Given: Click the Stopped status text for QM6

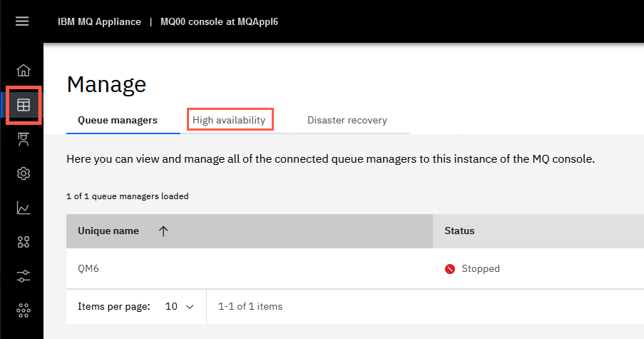Looking at the screenshot, I should pyautogui.click(x=481, y=268).
